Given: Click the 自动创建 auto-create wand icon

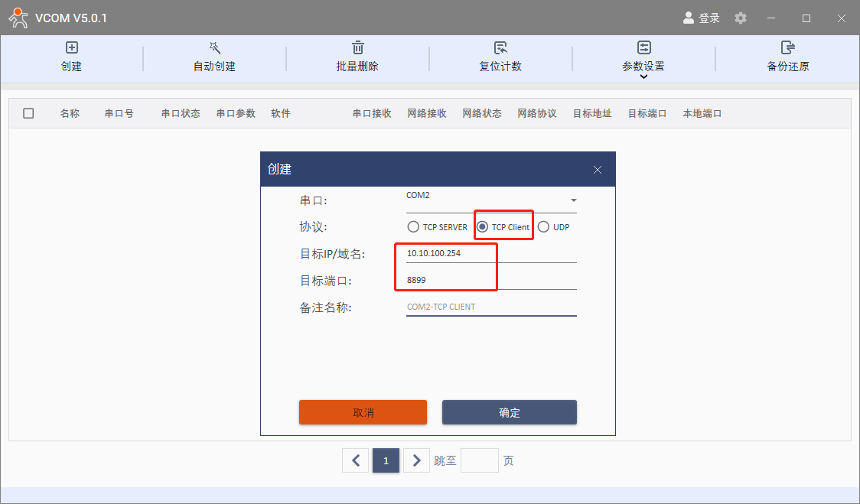Looking at the screenshot, I should [x=214, y=48].
